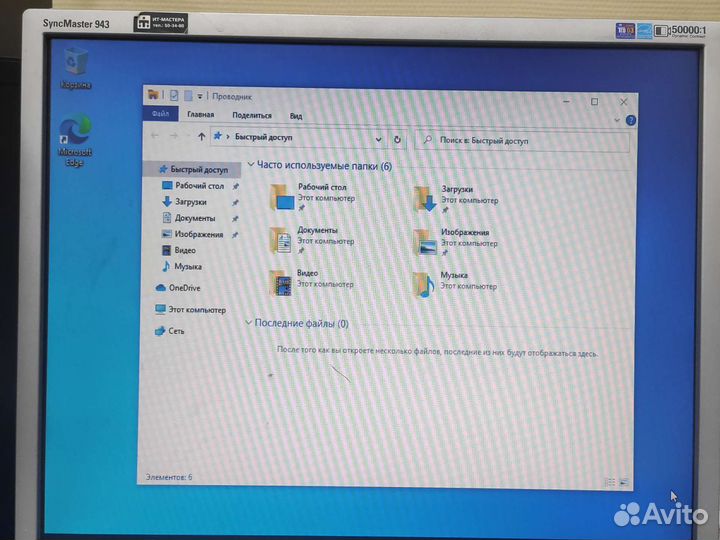This screenshot has width=720, height=540.
Task: Select the Музыка folder icon in the content pane
Action: [423, 285]
